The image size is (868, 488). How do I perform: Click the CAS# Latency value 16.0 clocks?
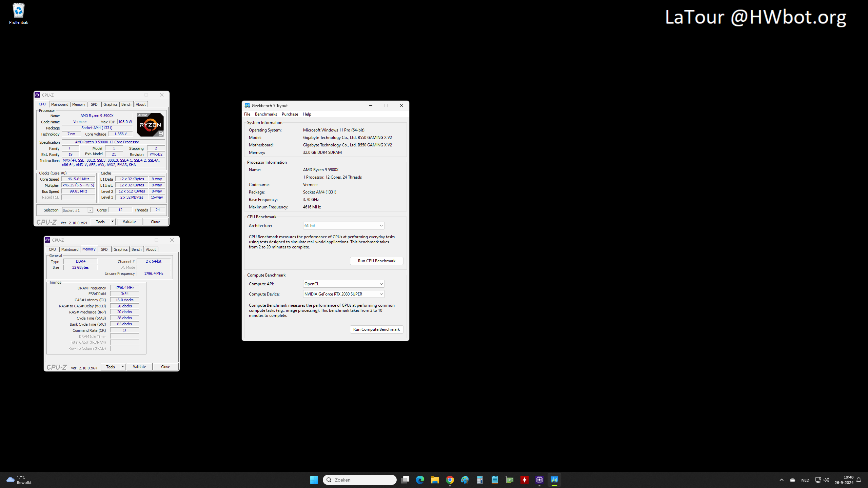pyautogui.click(x=124, y=300)
